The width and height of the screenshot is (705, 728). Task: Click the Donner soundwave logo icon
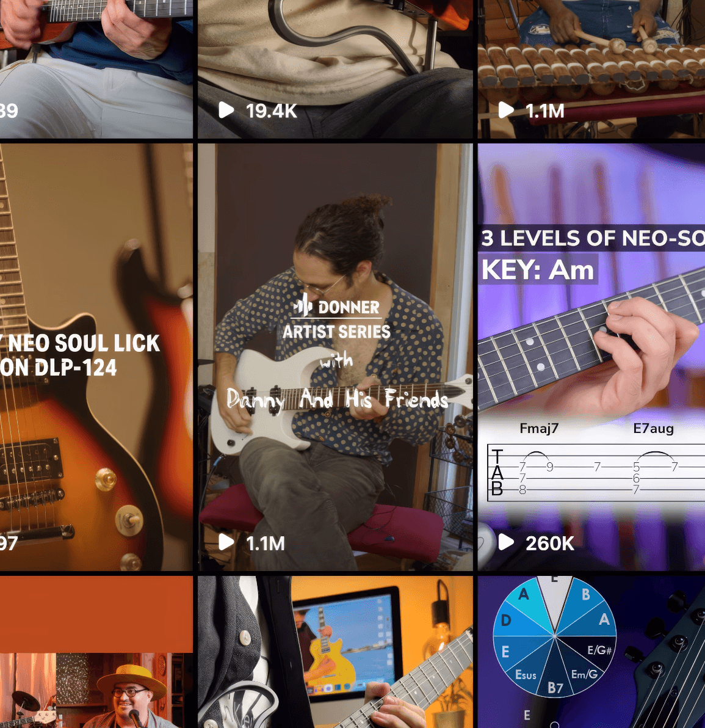303,305
